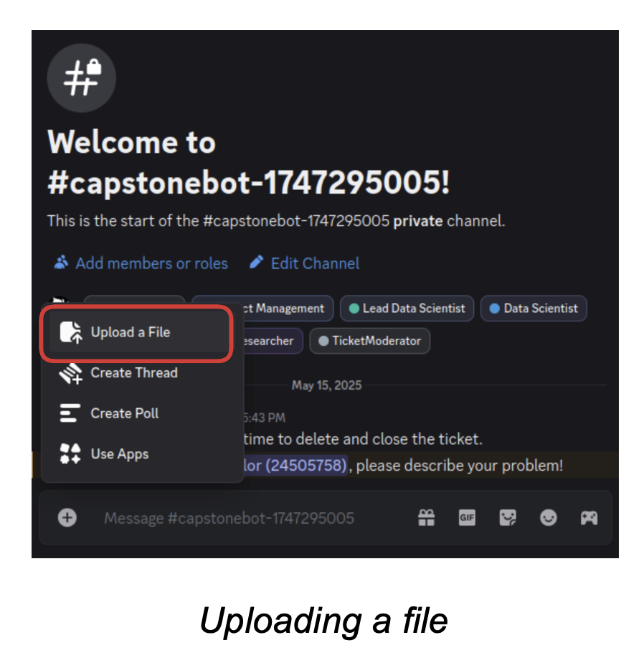Click the Lead Data Scientist role tag
The image size is (644, 663).
(407, 309)
